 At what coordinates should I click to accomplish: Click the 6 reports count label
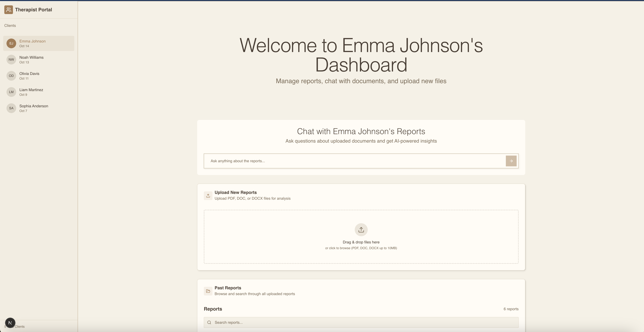coord(511,309)
